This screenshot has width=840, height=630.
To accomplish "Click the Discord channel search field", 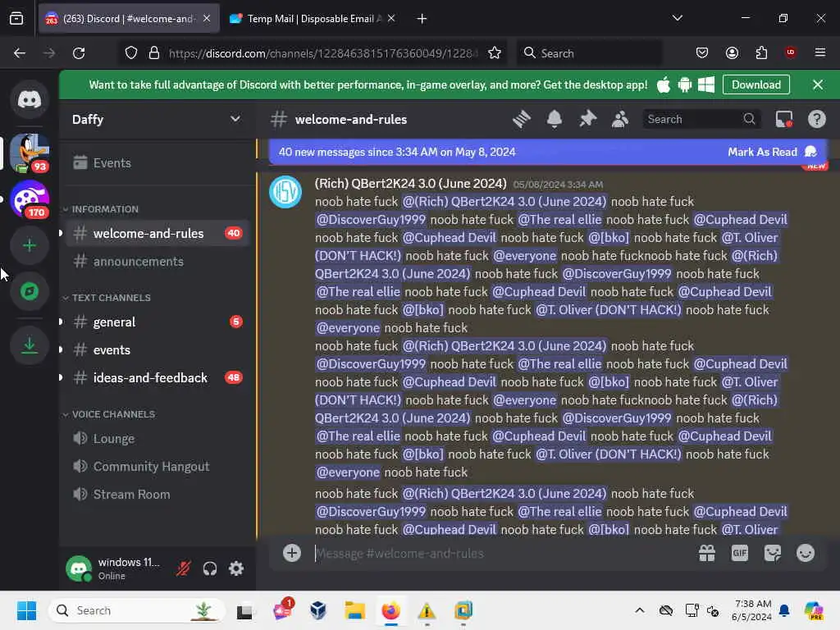I will pyautogui.click(x=701, y=119).
